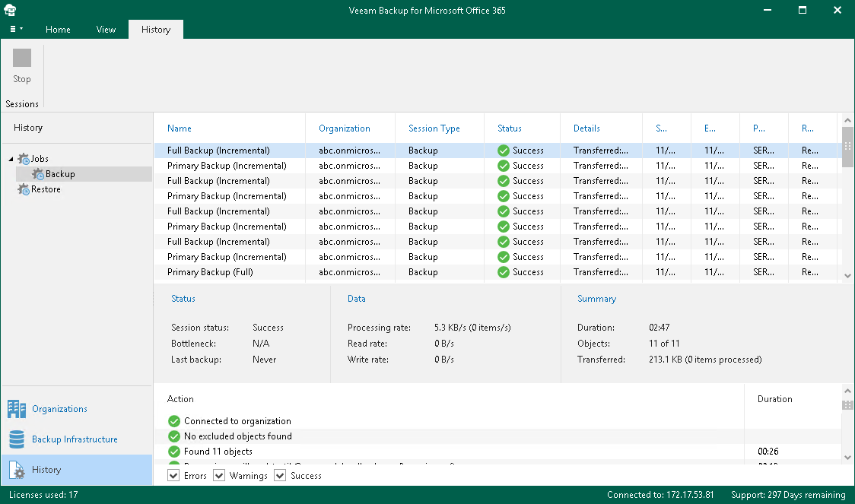This screenshot has width=855, height=504.
Task: Click 'Connected to: 172.17.53.81' status text
Action: [x=660, y=495]
